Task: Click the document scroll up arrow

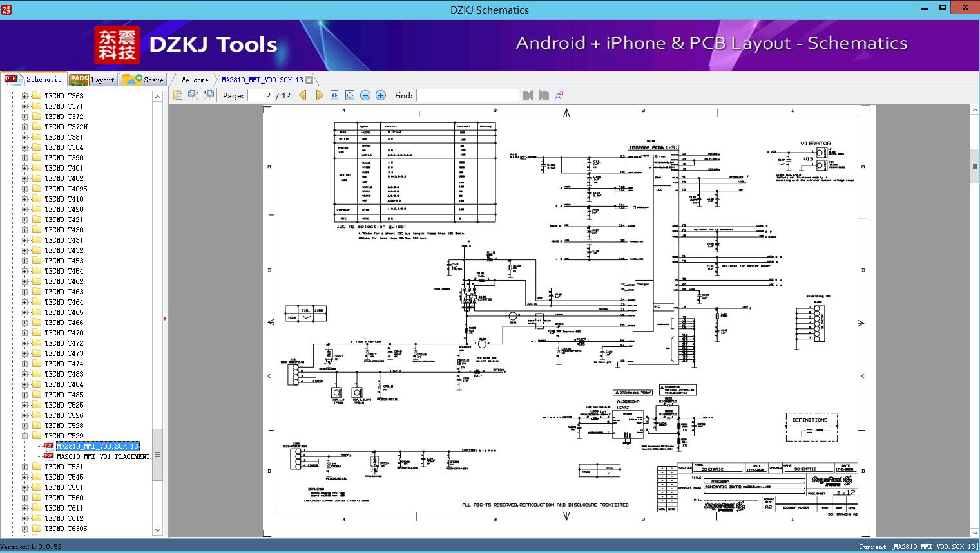Action: click(x=975, y=110)
